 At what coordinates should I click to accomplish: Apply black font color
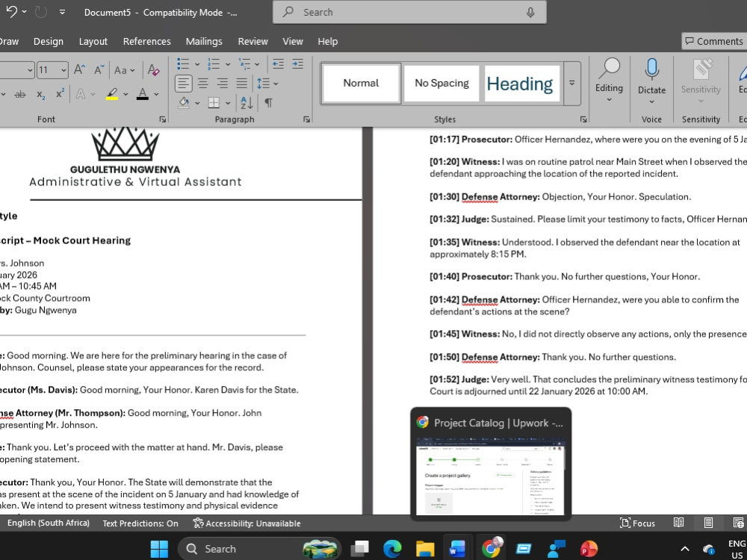(x=143, y=94)
